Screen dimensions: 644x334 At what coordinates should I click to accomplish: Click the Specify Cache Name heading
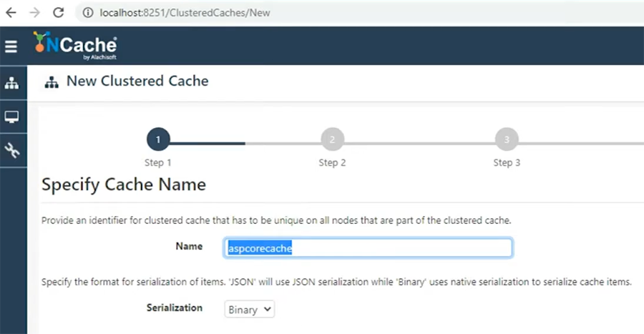tap(124, 185)
